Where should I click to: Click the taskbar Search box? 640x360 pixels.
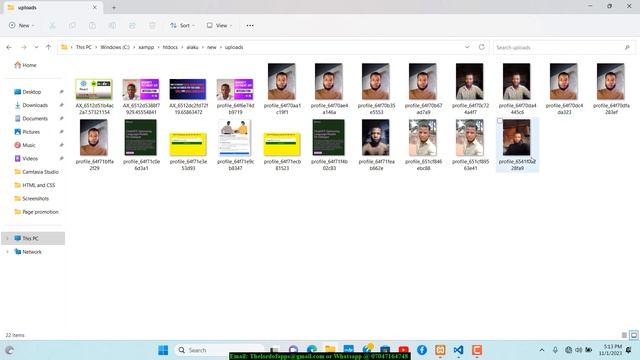tap(218, 350)
